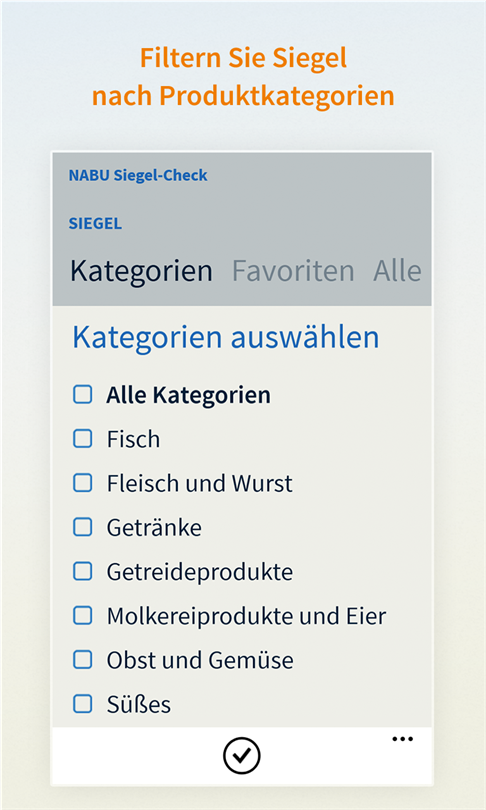The image size is (486, 810).
Task: Tick the Obst und Gemüse checkbox
Action: (x=83, y=660)
